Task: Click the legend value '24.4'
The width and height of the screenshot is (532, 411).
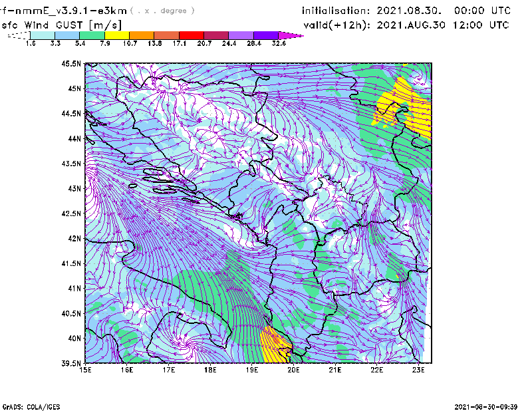Action: coord(229,43)
